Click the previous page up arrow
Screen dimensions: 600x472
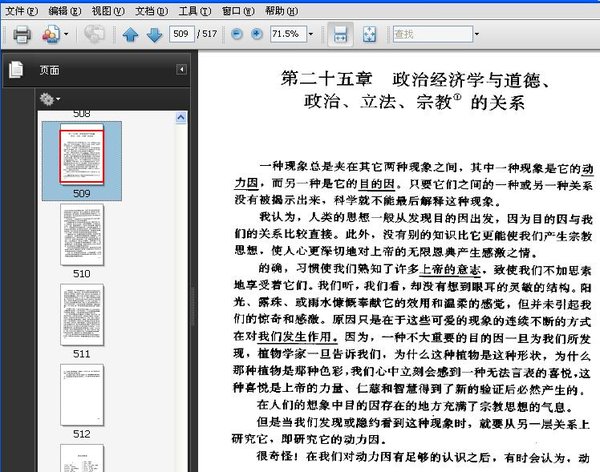[x=131, y=35]
